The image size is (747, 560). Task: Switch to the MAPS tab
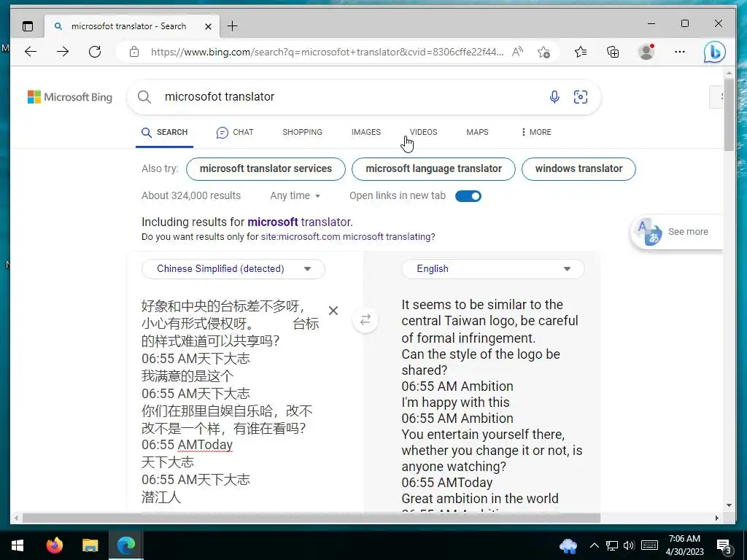477,133
